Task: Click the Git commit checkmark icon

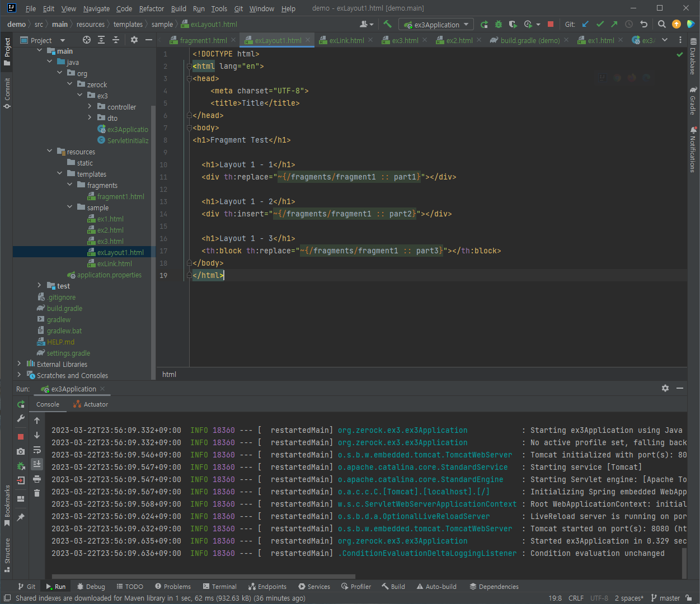Action: [x=600, y=24]
